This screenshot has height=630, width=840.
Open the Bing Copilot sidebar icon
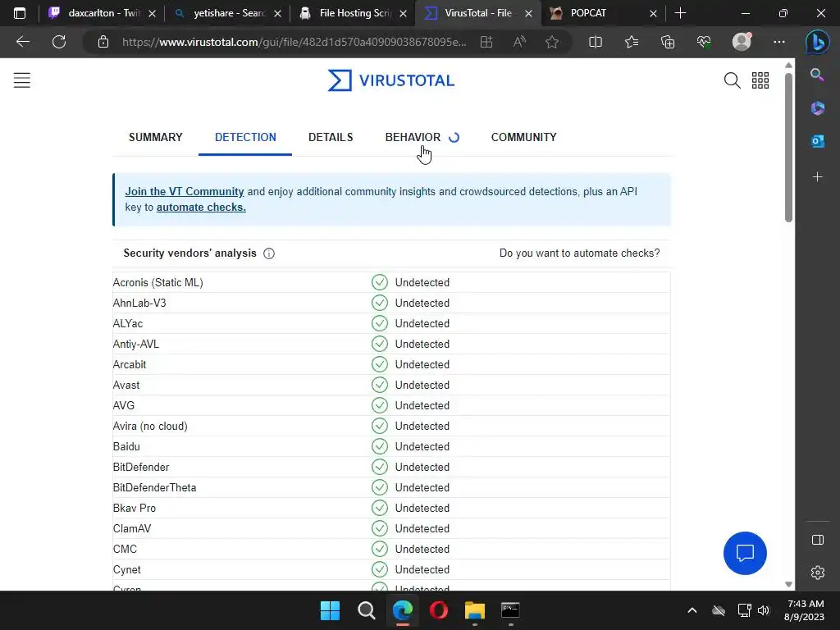tap(818, 42)
